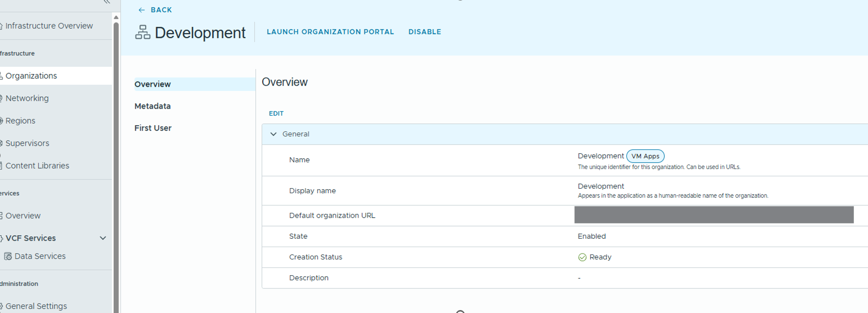Screen dimensions: 868x313
Task: Disable the Development organization
Action: (x=425, y=32)
